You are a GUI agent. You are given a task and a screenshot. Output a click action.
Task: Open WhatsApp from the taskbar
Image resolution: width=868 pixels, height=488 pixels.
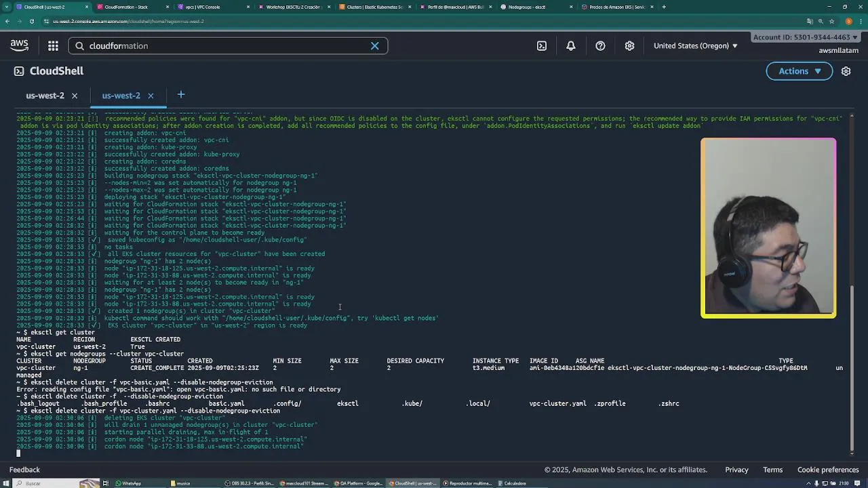[x=129, y=483]
